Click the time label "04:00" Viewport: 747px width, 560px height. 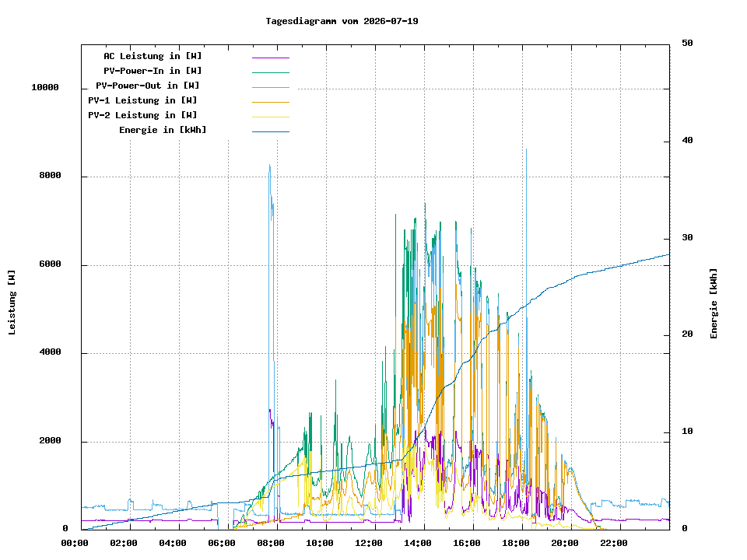(x=173, y=544)
